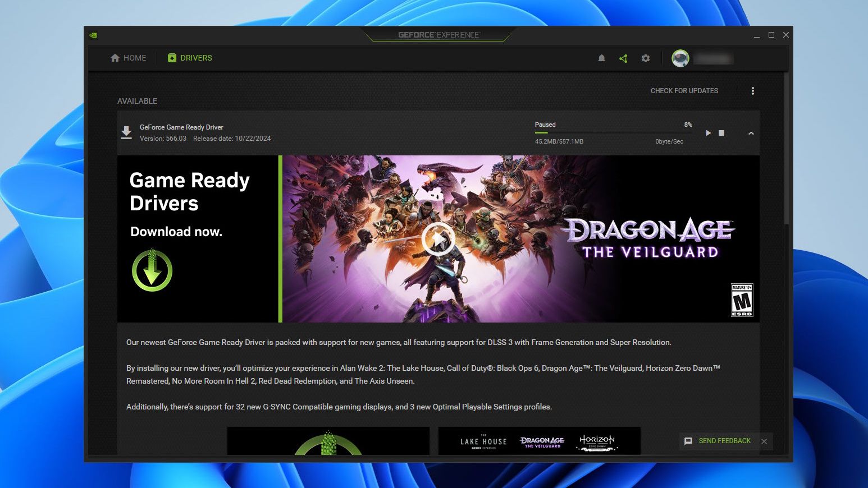Open the three-dot overflow menu

pos(752,90)
